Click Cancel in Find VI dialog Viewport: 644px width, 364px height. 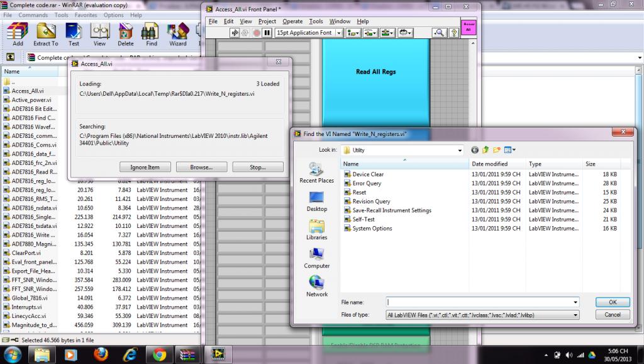coord(613,315)
